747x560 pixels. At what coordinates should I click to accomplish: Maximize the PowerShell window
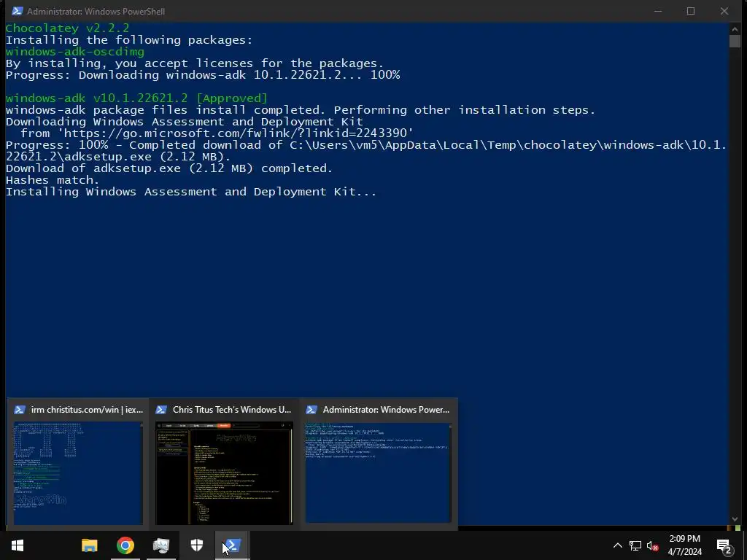pyautogui.click(x=691, y=11)
